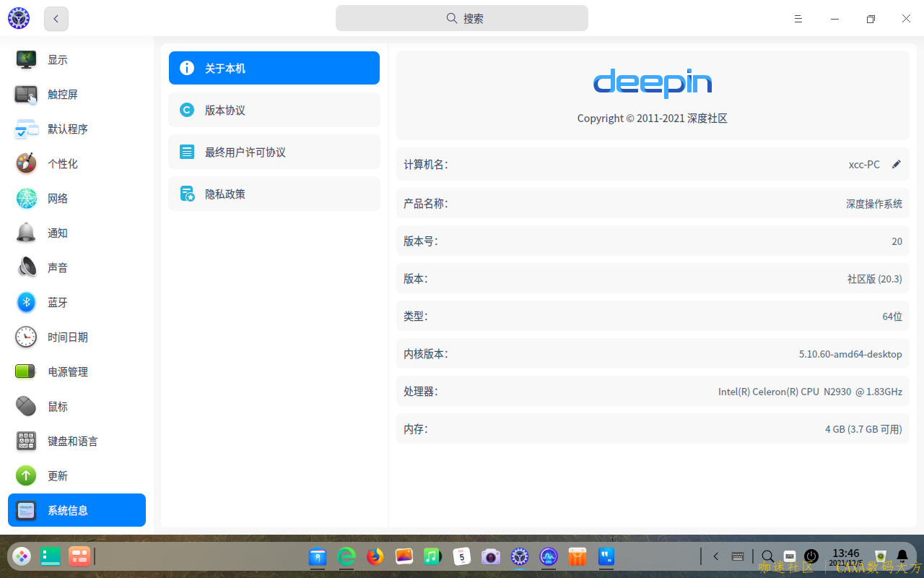Click the computer name value xcc-PC
The height and width of the screenshot is (578, 924).
pyautogui.click(x=864, y=165)
